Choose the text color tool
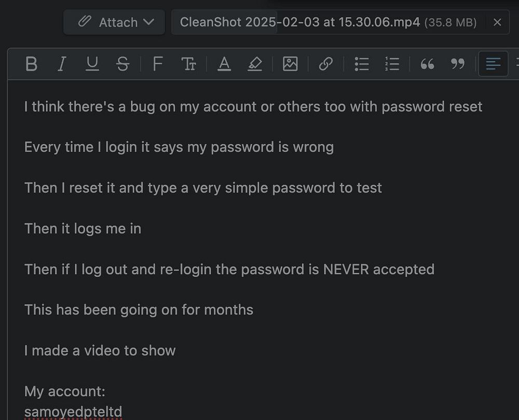This screenshot has height=420, width=519. [x=224, y=64]
